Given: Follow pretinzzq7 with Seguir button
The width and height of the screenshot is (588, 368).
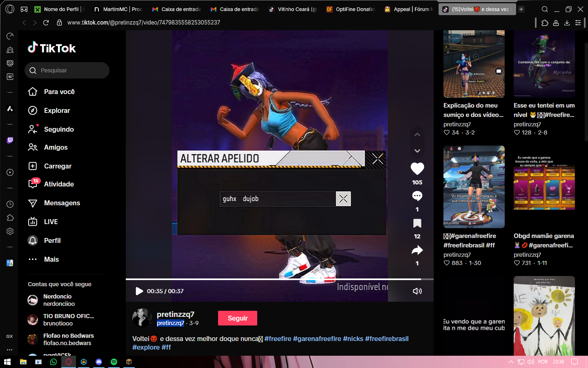Looking at the screenshot, I should tap(237, 318).
